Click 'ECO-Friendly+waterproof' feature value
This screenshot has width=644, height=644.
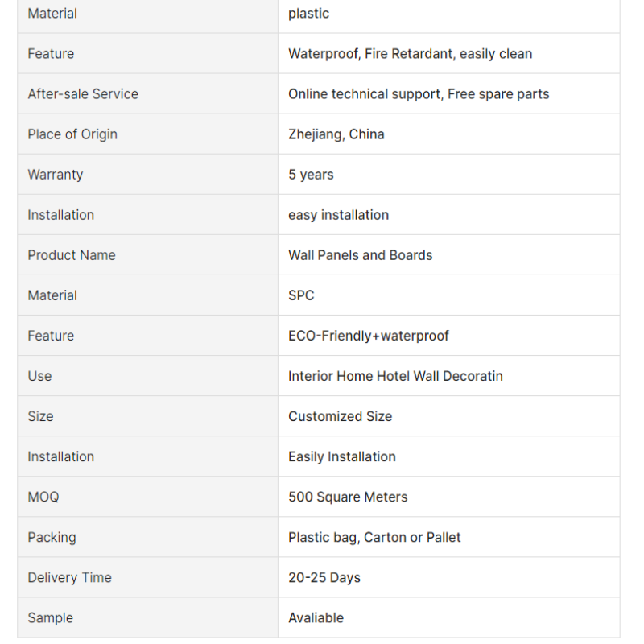tap(369, 336)
